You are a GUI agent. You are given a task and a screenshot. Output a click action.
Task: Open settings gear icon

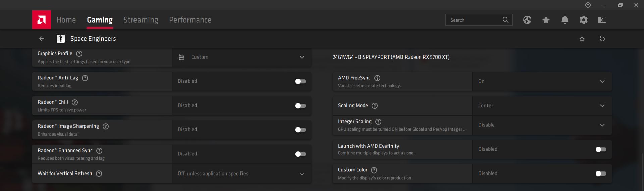584,20
